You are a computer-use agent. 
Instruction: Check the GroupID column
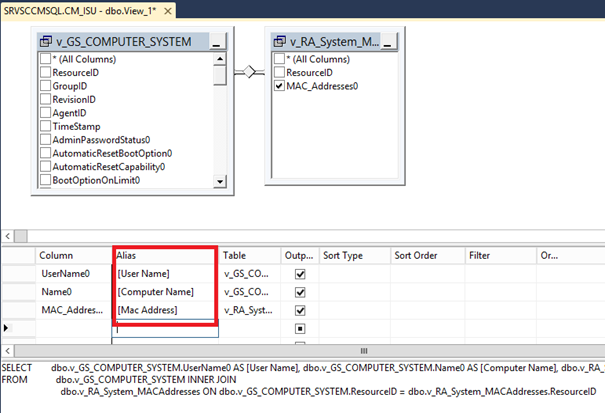46,86
